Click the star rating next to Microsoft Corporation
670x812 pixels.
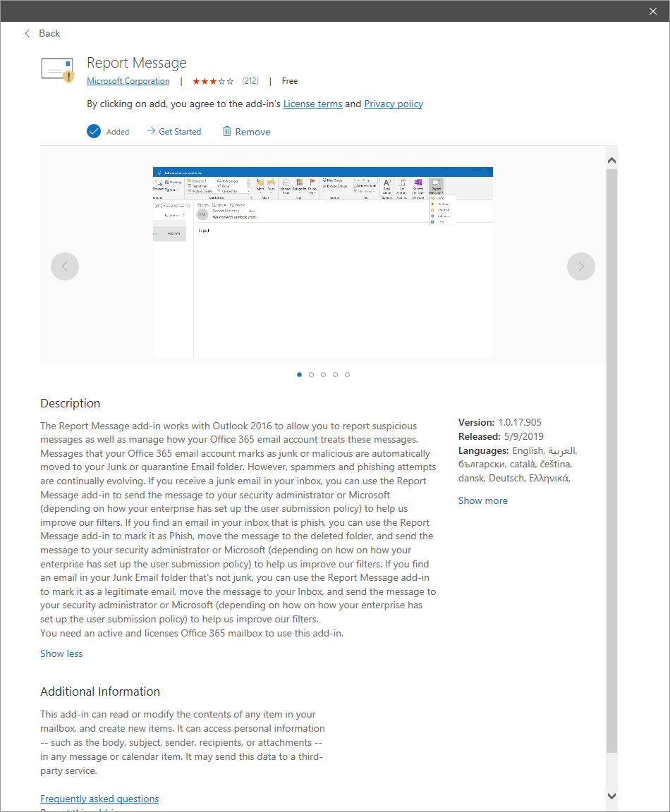click(x=213, y=81)
